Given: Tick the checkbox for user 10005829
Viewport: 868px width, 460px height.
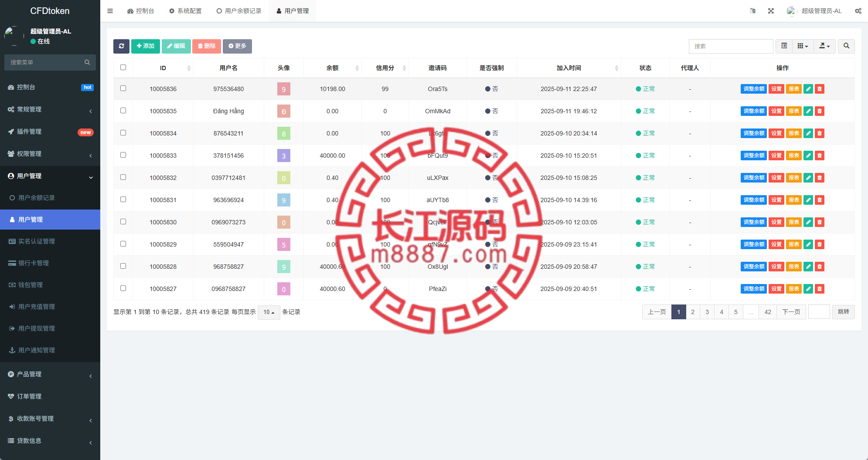Looking at the screenshot, I should coord(123,244).
